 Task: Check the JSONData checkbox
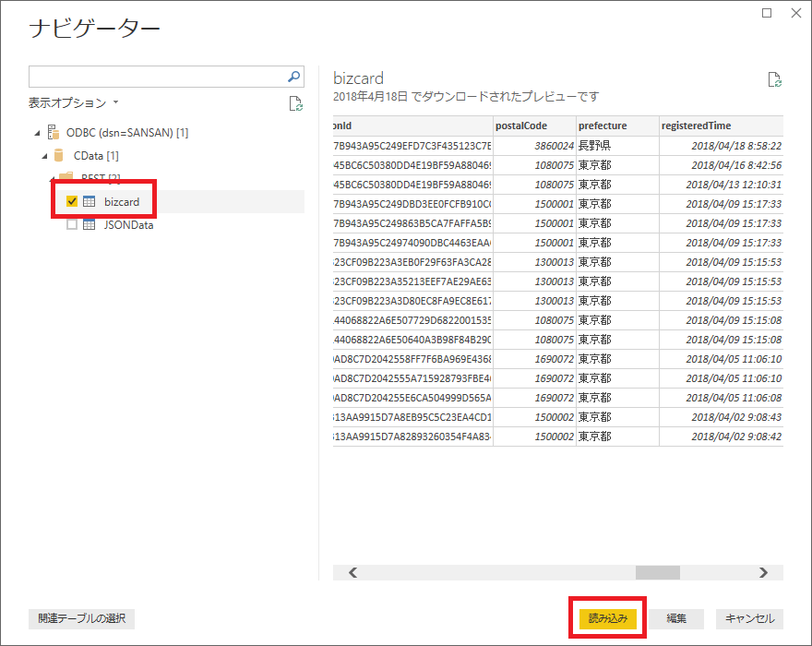[72, 225]
